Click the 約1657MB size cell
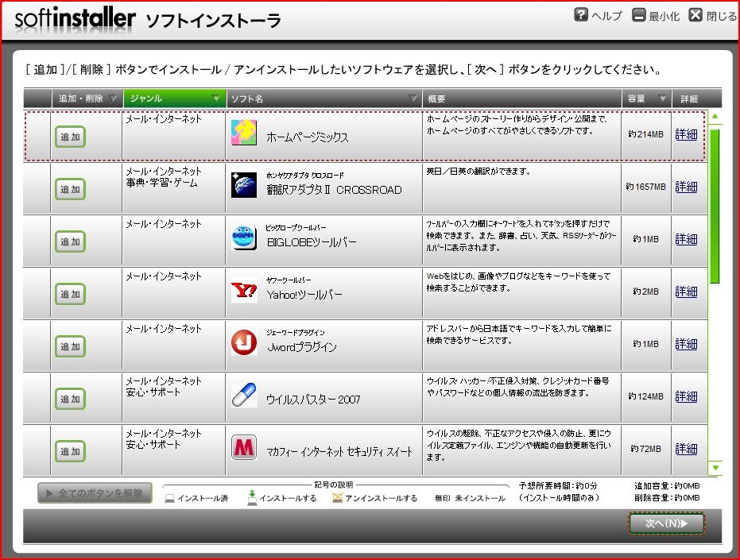This screenshot has width=740, height=560. [x=645, y=187]
